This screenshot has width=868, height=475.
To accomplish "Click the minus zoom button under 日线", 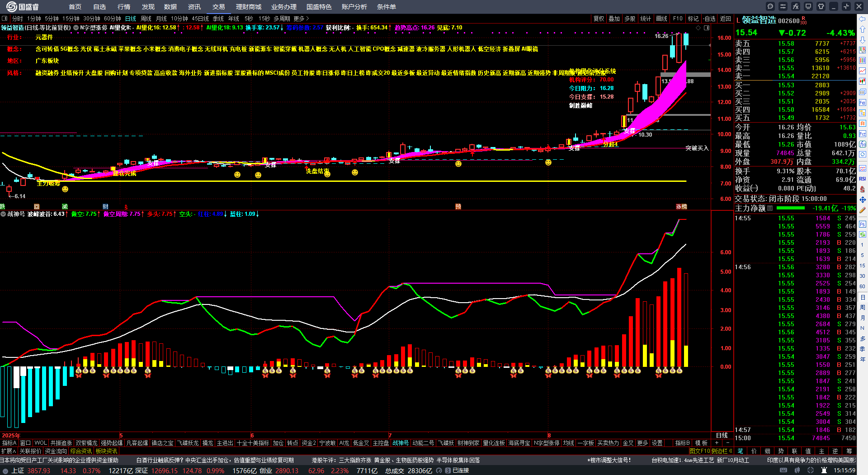I will [728, 443].
